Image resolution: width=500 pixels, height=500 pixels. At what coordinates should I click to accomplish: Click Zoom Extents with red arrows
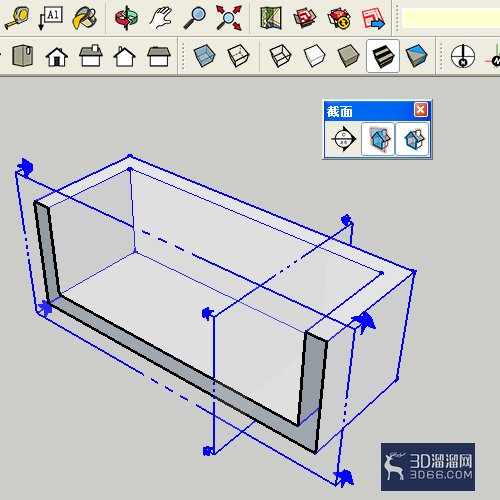[x=229, y=18]
